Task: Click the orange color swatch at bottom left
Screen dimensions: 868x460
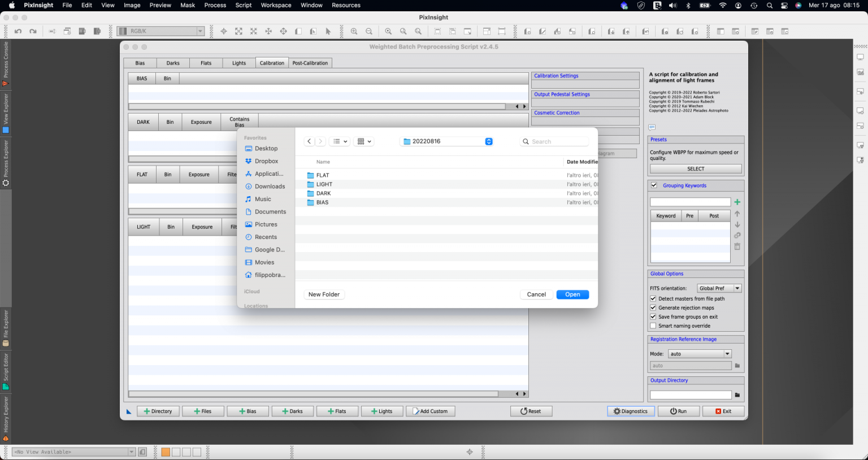Action: tap(165, 452)
